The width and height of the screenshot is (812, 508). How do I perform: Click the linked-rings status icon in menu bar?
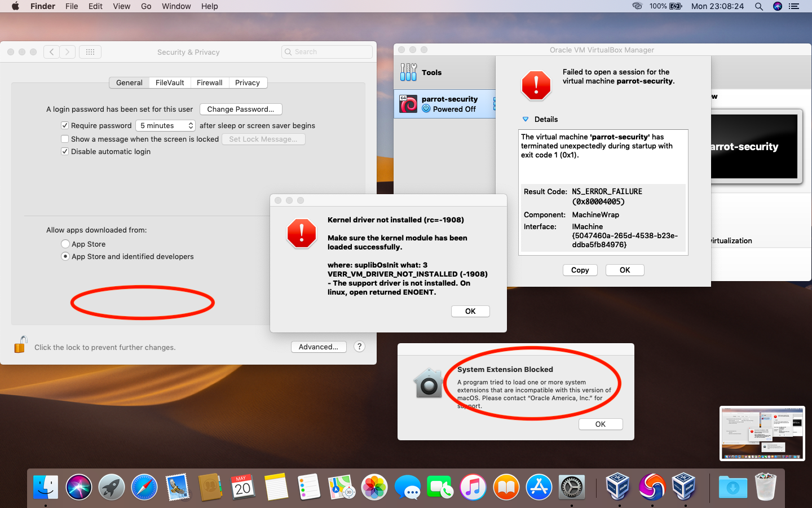(x=637, y=6)
